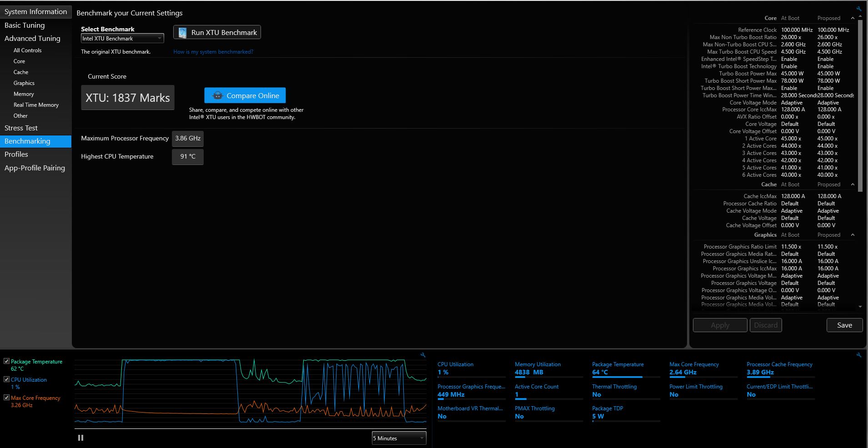This screenshot has width=868, height=448.
Task: Collapse the Cache settings section
Action: pos(853,184)
